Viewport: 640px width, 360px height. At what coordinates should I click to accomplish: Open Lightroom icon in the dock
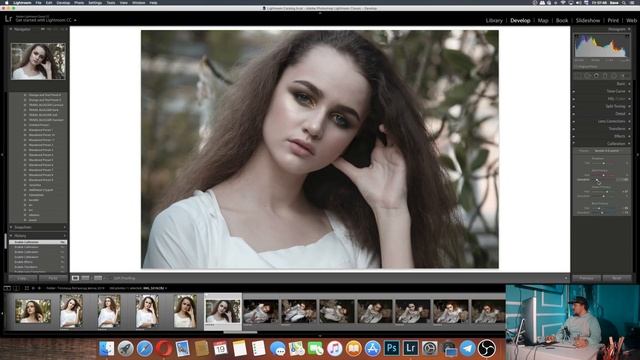(x=411, y=348)
